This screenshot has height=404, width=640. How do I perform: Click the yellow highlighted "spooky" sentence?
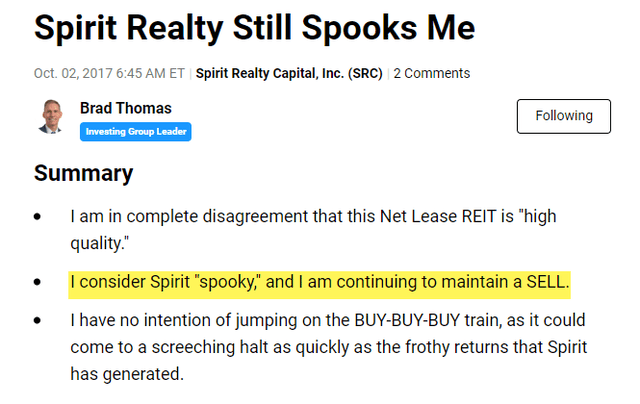coord(319,283)
